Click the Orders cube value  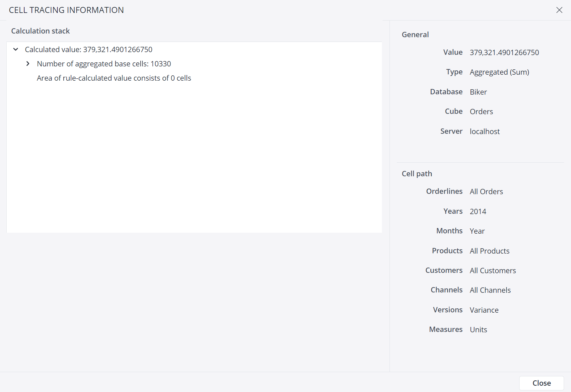[x=481, y=112]
